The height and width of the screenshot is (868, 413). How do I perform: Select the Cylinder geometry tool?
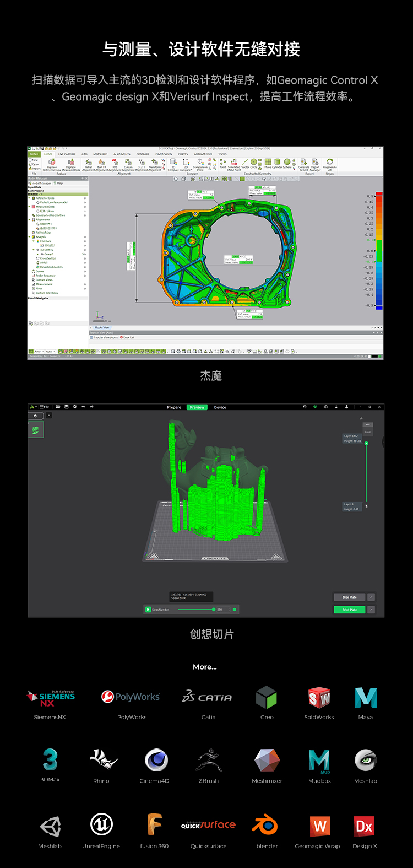click(277, 162)
